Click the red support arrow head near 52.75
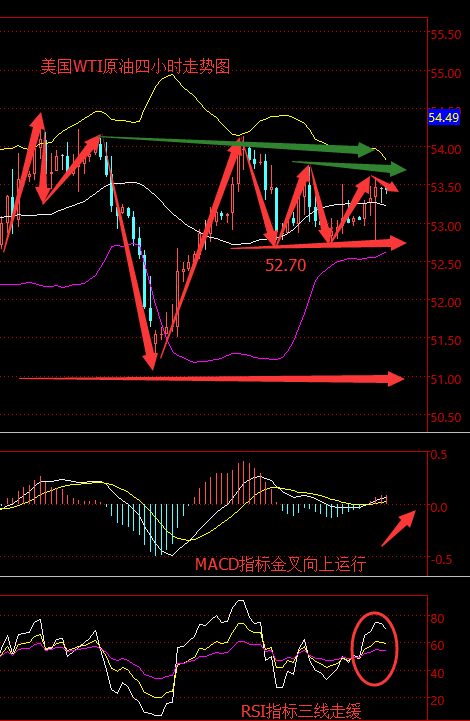 pos(397,243)
